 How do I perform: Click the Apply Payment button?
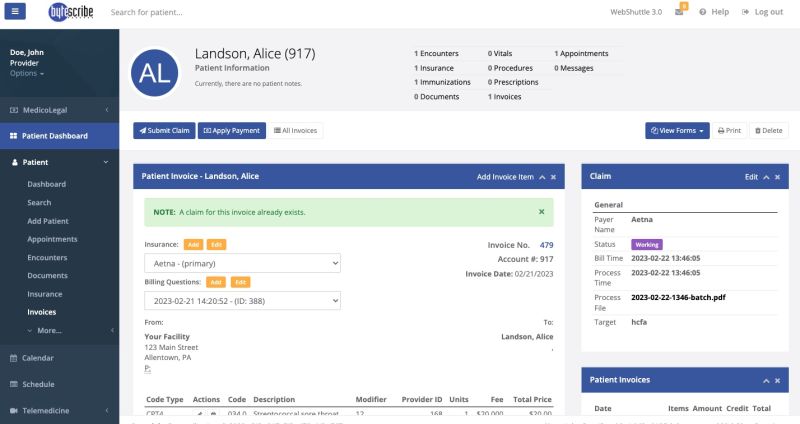click(x=232, y=130)
